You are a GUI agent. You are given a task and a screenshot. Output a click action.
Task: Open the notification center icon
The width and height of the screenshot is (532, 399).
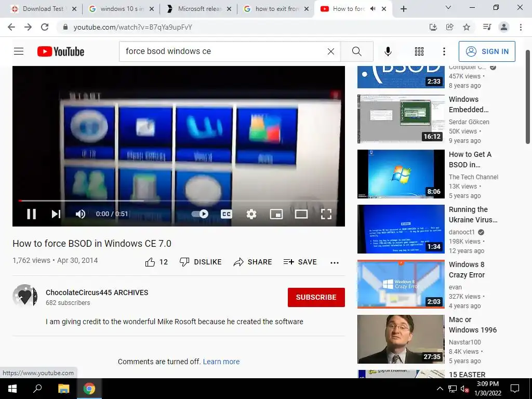point(515,389)
